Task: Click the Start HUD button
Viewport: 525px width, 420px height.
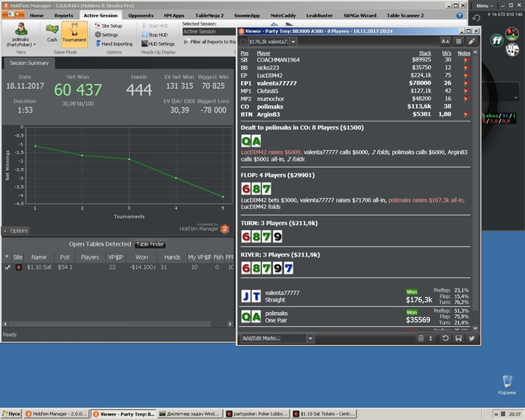Action: coord(155,25)
